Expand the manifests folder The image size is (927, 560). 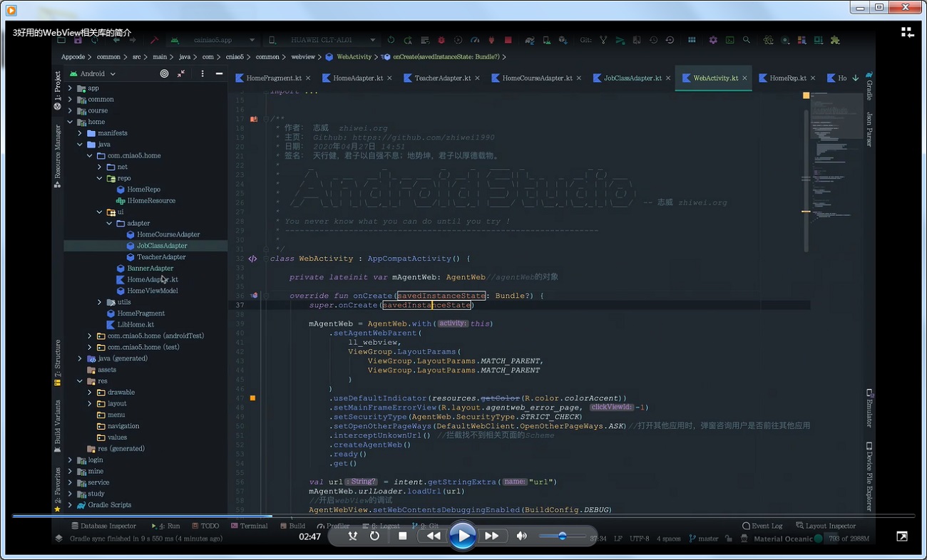pyautogui.click(x=80, y=133)
